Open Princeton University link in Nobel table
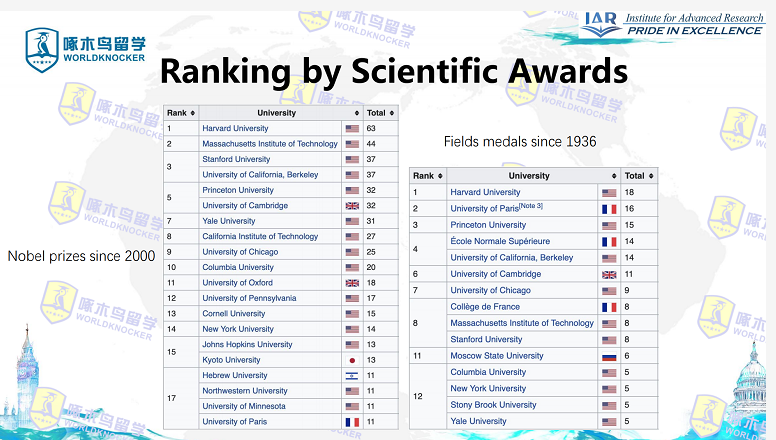Screen dimensions: 776x440 (238, 190)
